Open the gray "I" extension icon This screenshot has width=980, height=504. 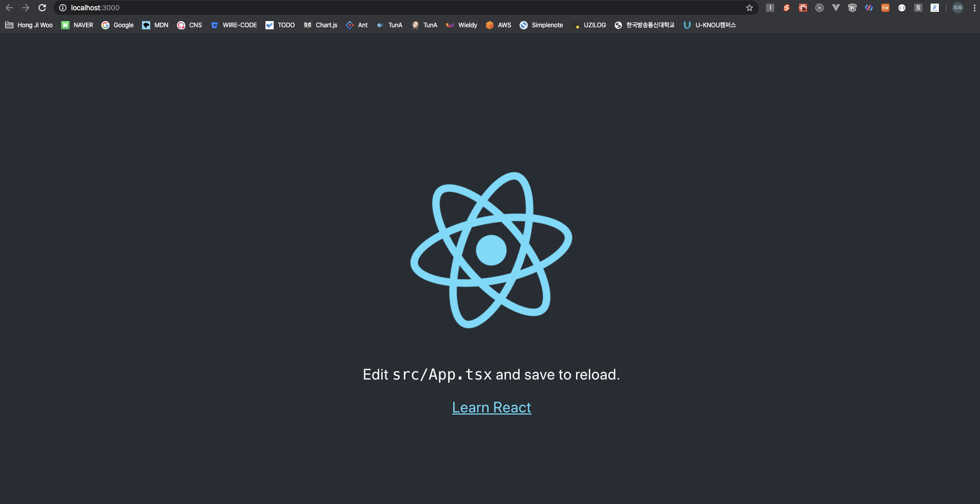click(x=770, y=8)
